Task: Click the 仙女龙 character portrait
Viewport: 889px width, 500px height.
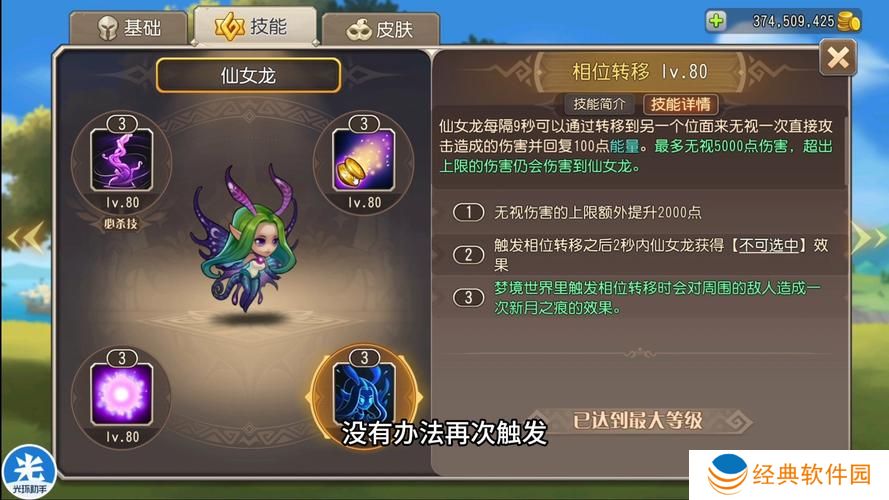Action: [x=248, y=241]
